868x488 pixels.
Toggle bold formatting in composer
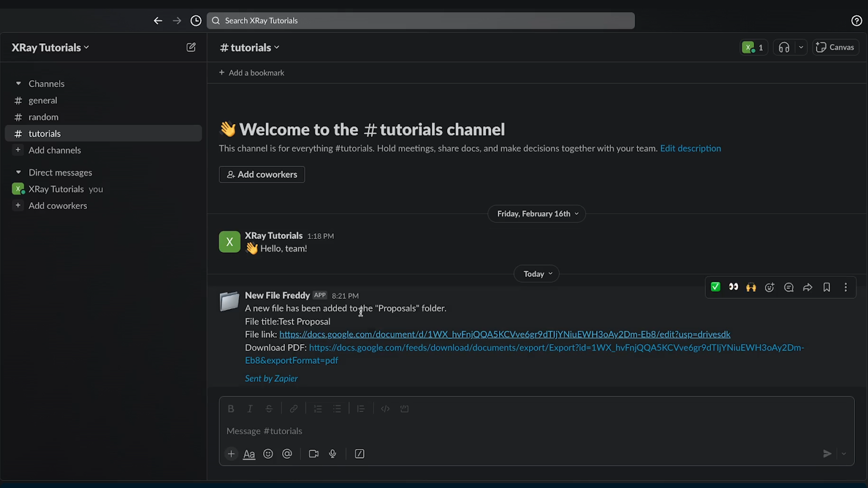pyautogui.click(x=231, y=409)
